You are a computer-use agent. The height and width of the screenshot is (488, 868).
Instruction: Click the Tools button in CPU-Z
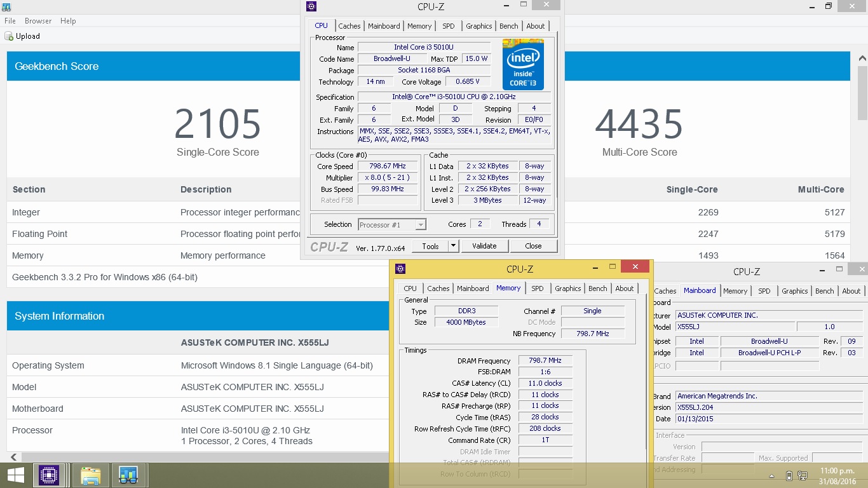(430, 246)
